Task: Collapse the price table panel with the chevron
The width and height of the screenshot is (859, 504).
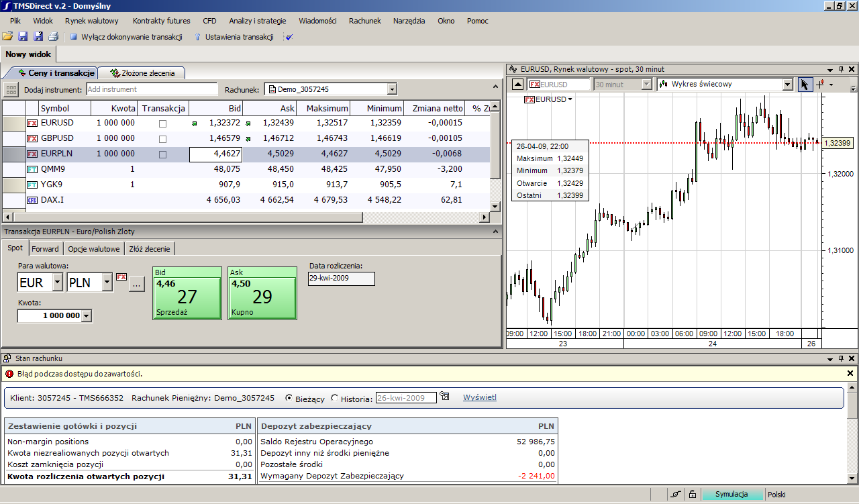Action: point(496,87)
